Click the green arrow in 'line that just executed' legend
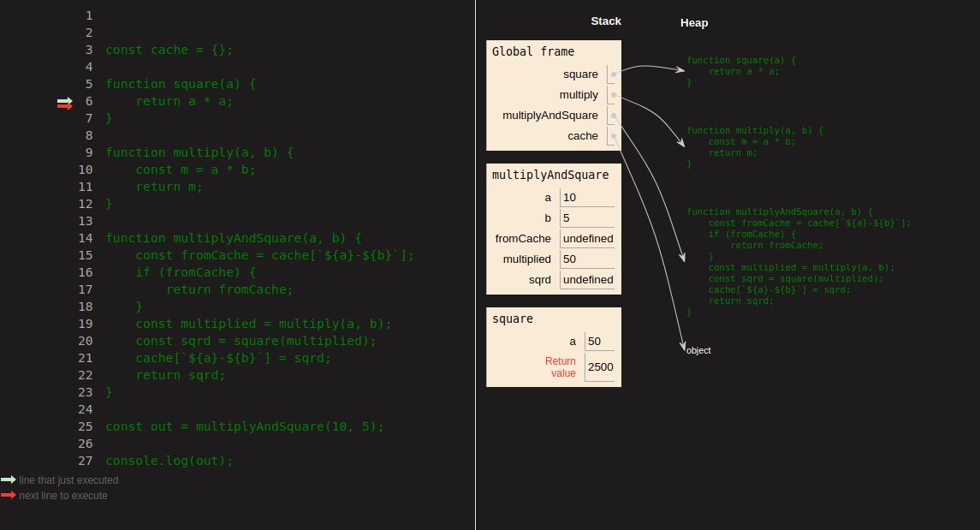Image resolution: width=980 pixels, height=530 pixels. tap(8, 480)
